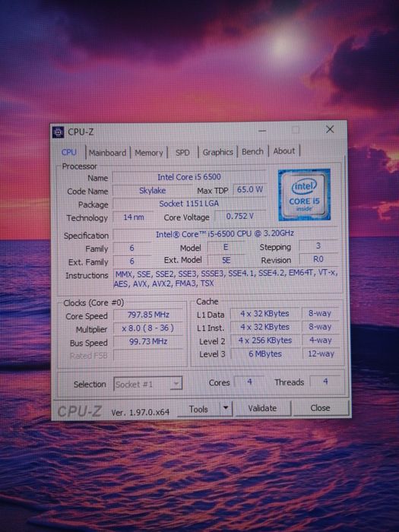Click L1 Data size '4 x 32 KBytes'
Viewport: 399px width, 532px height.
[x=264, y=314]
